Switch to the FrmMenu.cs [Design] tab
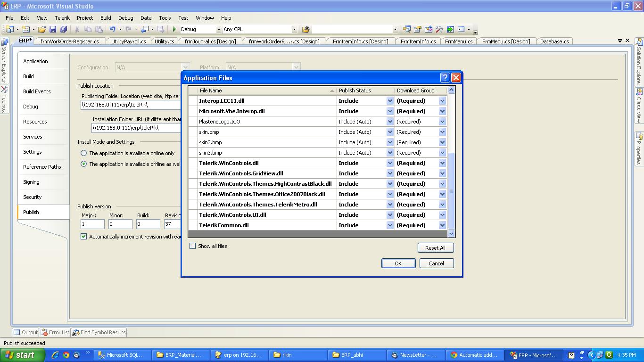The width and height of the screenshot is (644, 362). tap(506, 41)
